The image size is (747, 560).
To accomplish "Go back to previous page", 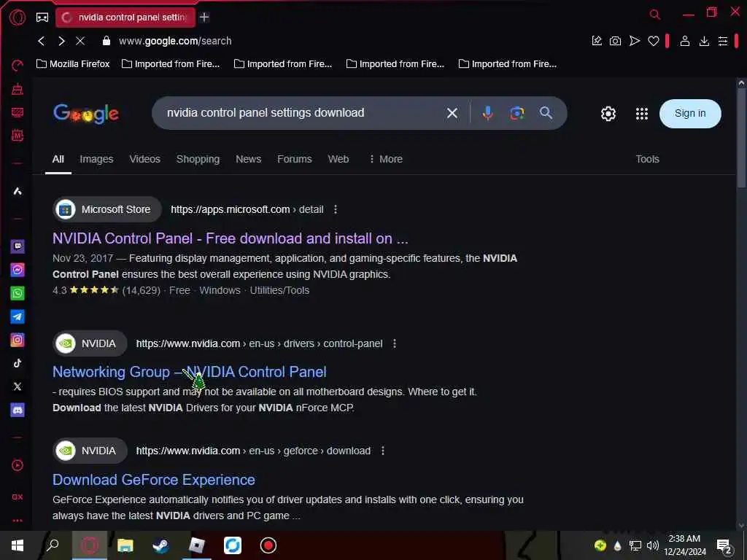I will pyautogui.click(x=42, y=41).
